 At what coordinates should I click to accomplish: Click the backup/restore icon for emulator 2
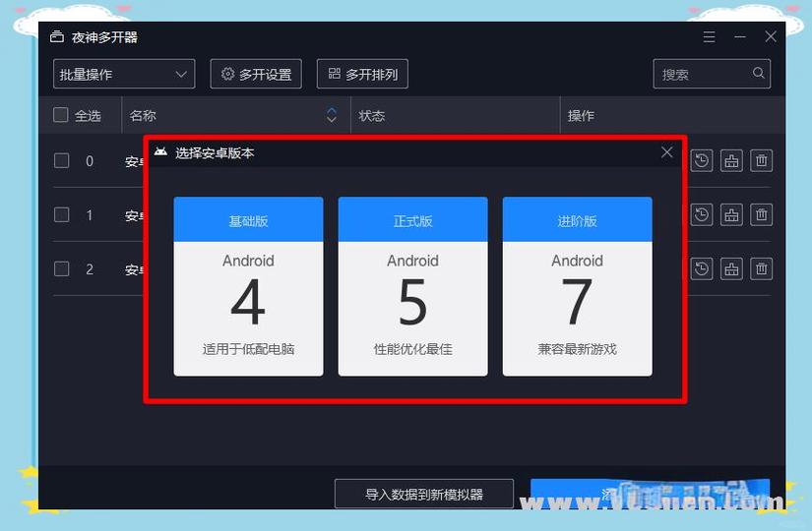tap(702, 268)
